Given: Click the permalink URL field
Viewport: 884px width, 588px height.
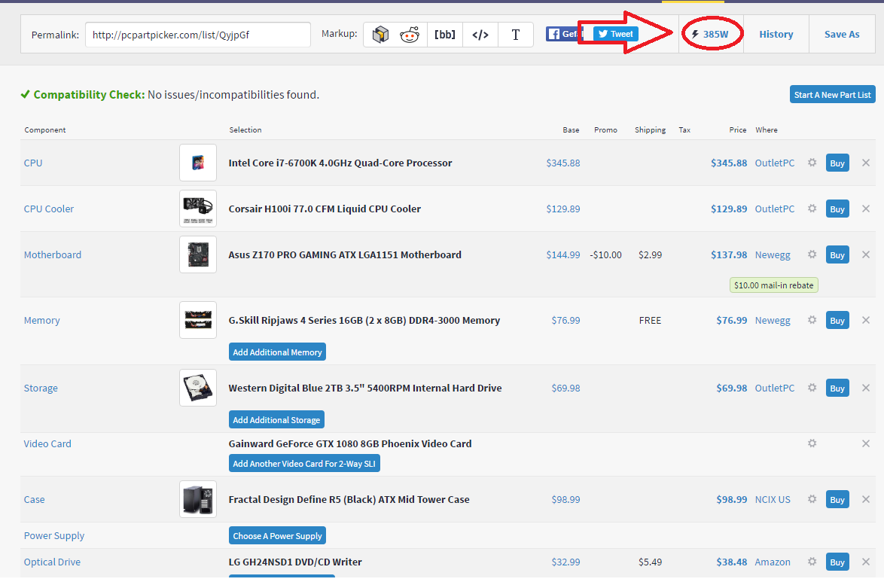Looking at the screenshot, I should pyautogui.click(x=198, y=35).
